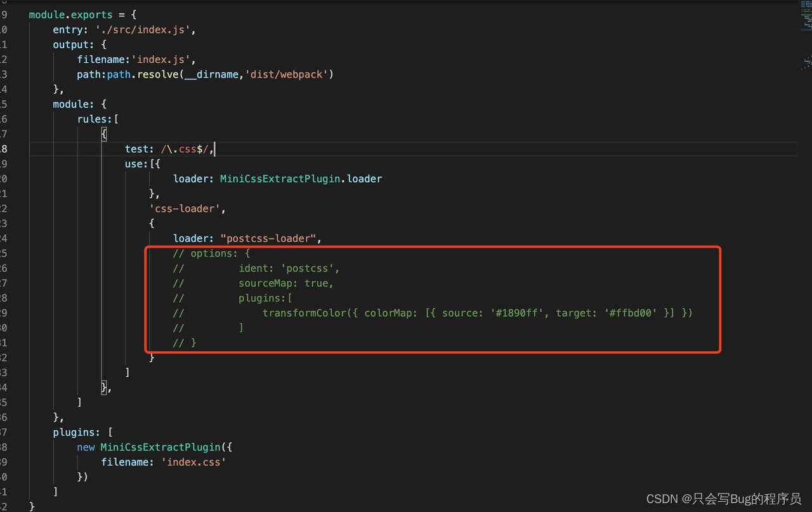This screenshot has height=512, width=812.
Task: Select the 'index.js' filename string
Action: (161, 60)
